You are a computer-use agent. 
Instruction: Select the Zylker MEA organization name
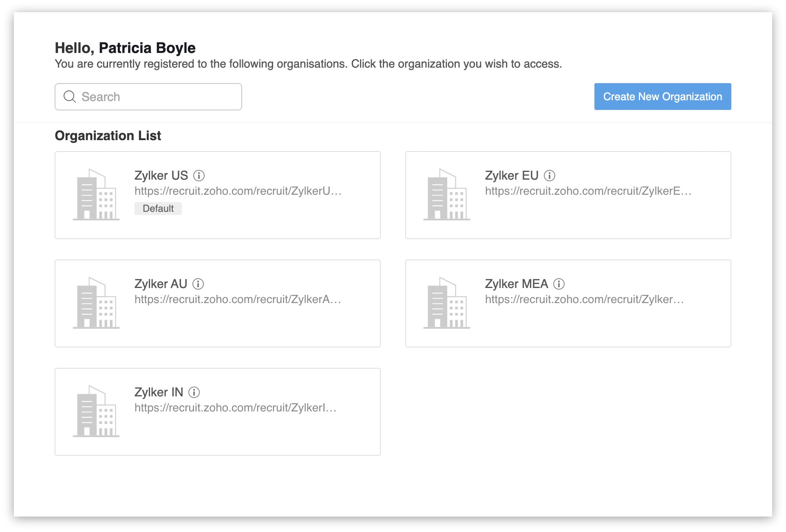click(x=516, y=284)
